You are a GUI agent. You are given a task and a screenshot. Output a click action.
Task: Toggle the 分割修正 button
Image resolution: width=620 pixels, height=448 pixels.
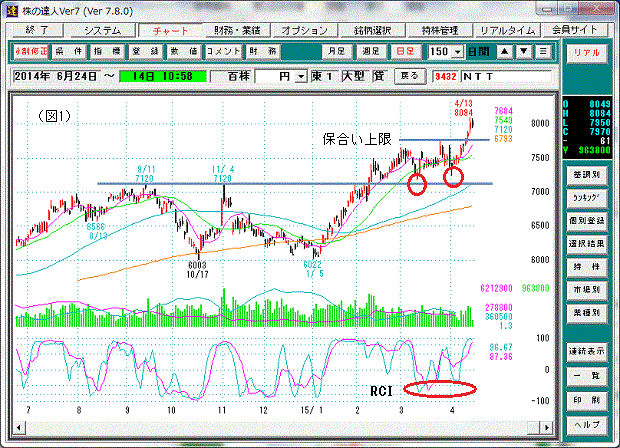coord(31,51)
